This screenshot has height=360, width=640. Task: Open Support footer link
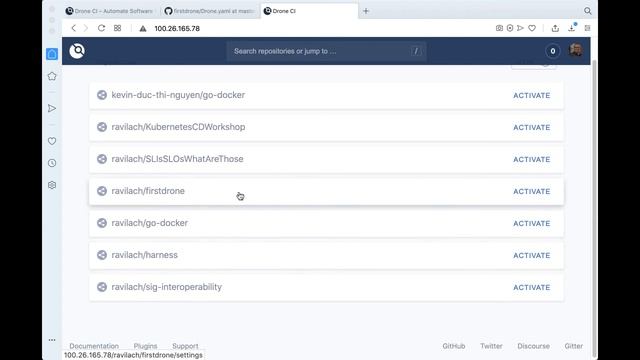tap(185, 346)
